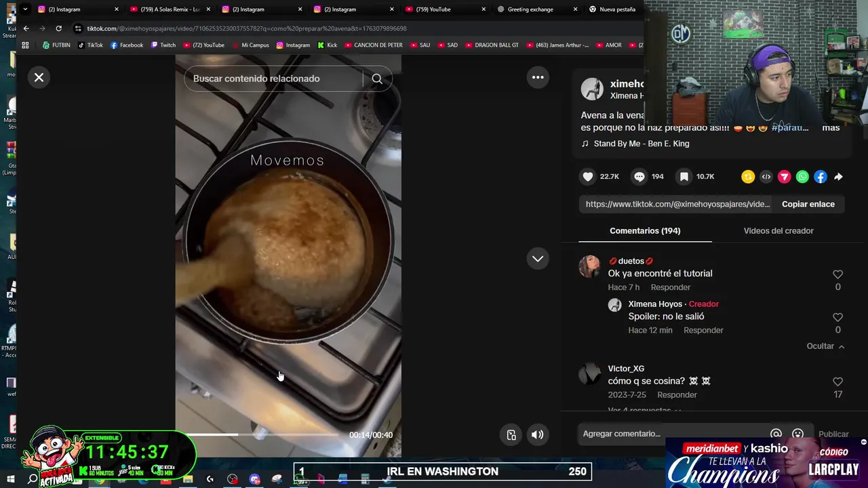
Task: Open the DRAGON BALL GT bookmark
Action: pos(492,45)
